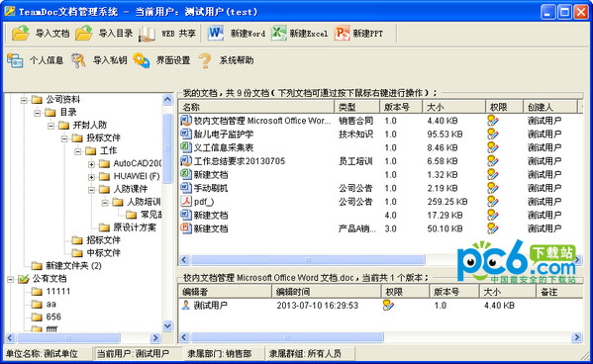
Task: Click the 导入目录 import folder icon
Action: coord(84,34)
